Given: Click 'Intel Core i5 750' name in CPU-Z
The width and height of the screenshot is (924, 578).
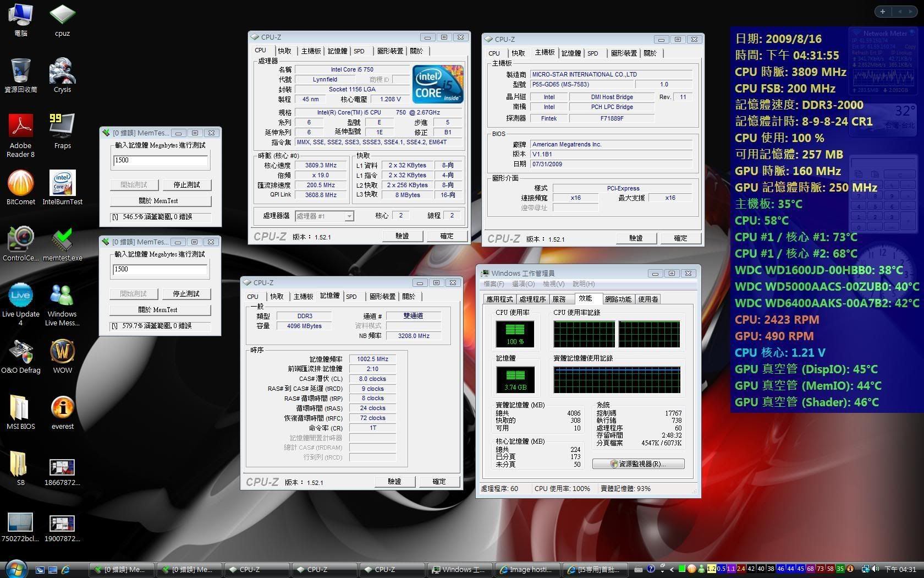Looking at the screenshot, I should [352, 69].
